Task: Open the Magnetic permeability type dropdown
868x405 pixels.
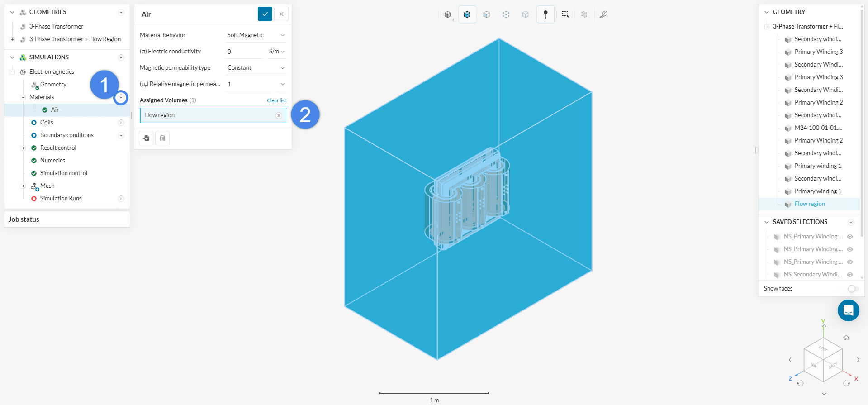Action: point(256,68)
